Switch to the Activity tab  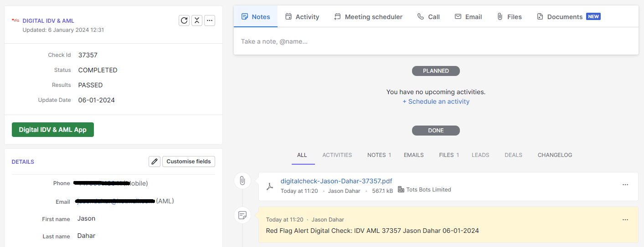pos(302,16)
